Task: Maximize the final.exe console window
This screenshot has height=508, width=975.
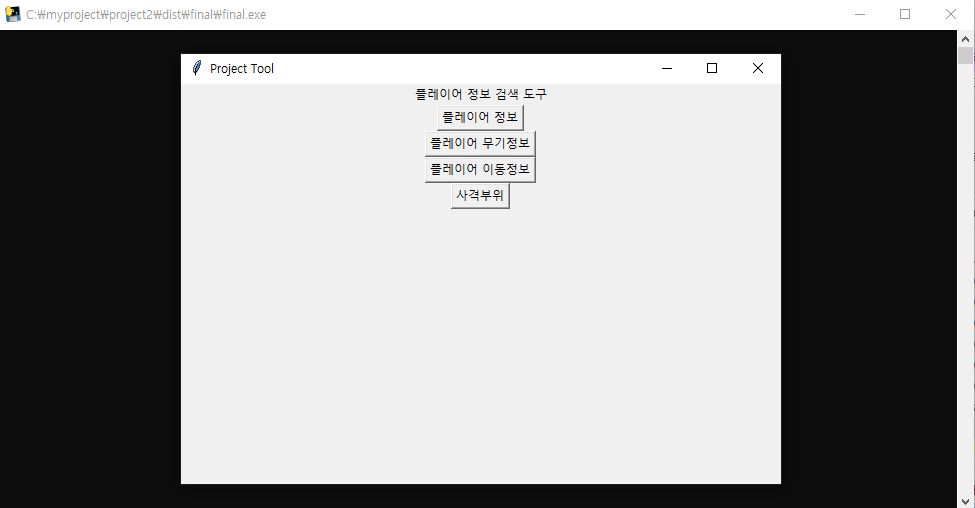Action: 905,14
